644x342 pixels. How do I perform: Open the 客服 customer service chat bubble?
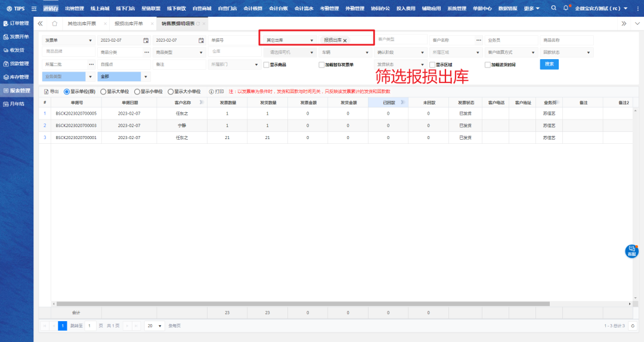pos(631,251)
